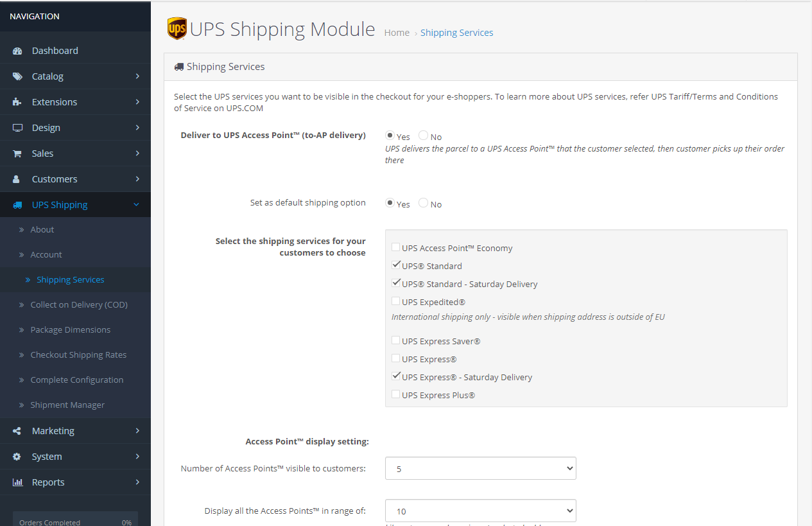
Task: Uncheck the UPS Standard checkbox
Action: pyautogui.click(x=396, y=265)
